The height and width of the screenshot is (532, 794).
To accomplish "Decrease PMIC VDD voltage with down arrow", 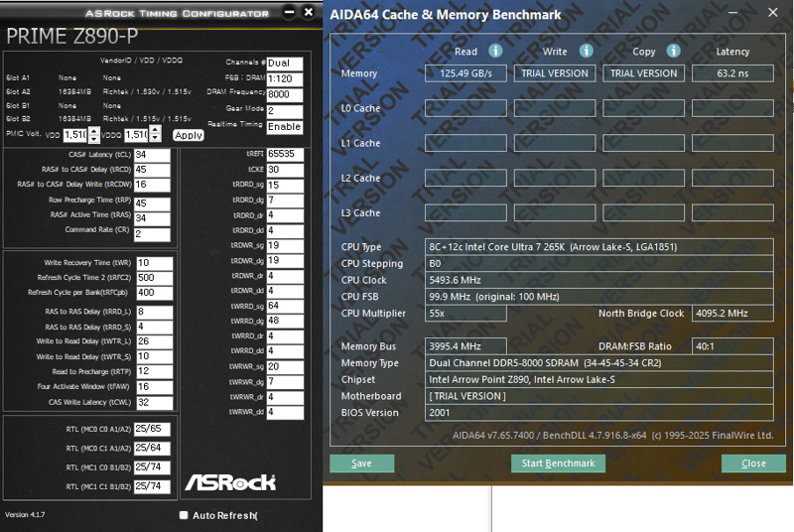I will click(x=93, y=138).
